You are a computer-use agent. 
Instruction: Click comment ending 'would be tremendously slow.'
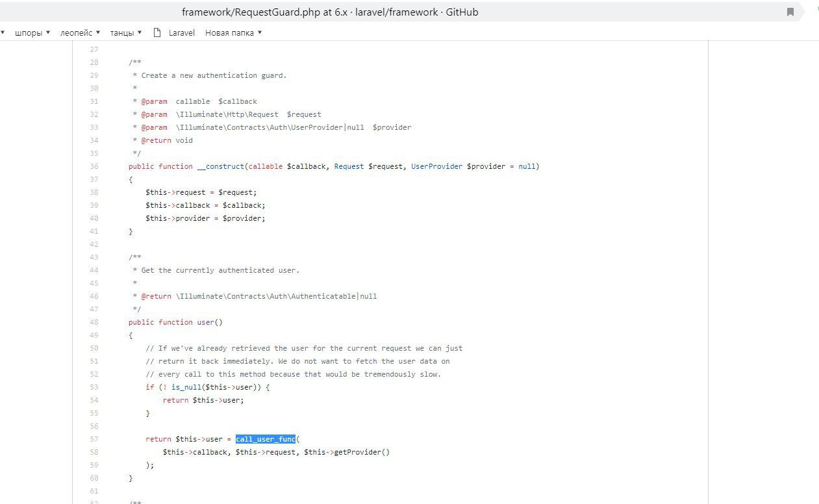coord(294,374)
